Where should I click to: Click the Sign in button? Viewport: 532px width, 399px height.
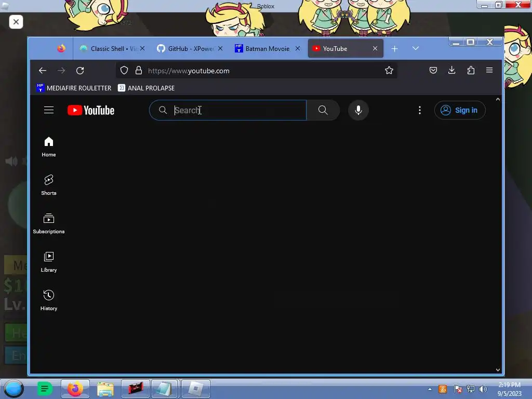pyautogui.click(x=460, y=110)
